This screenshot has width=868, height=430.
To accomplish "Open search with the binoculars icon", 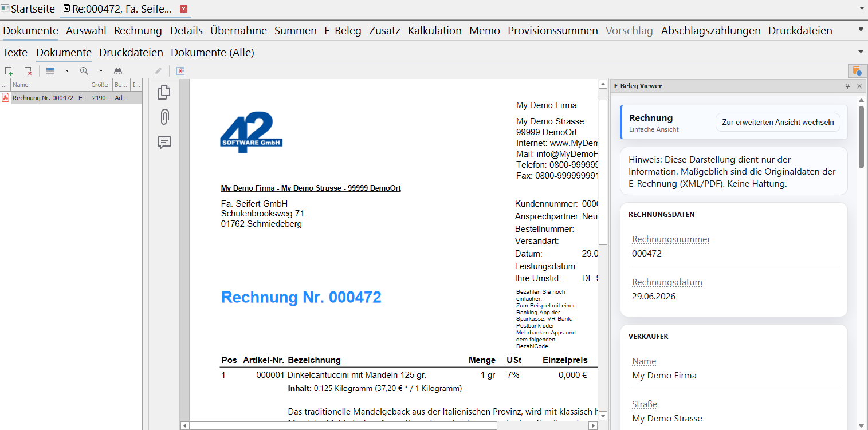I will (118, 71).
